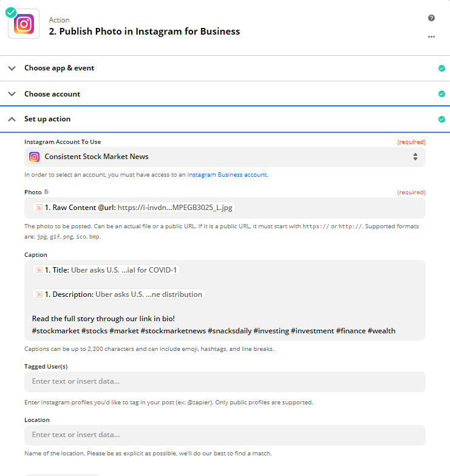
Task: Click the Instagram app icon in header
Action: coord(24,24)
